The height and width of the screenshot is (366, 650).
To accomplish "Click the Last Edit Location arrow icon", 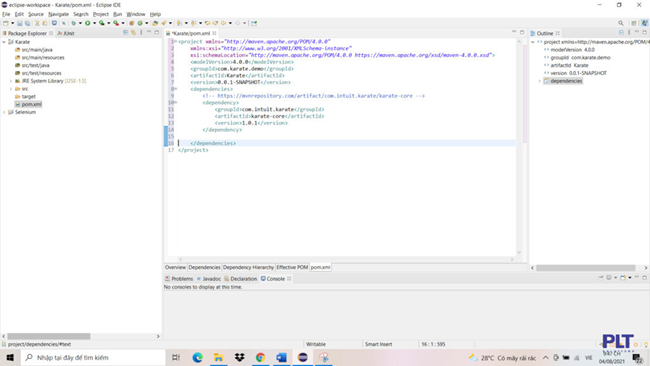I will click(207, 23).
